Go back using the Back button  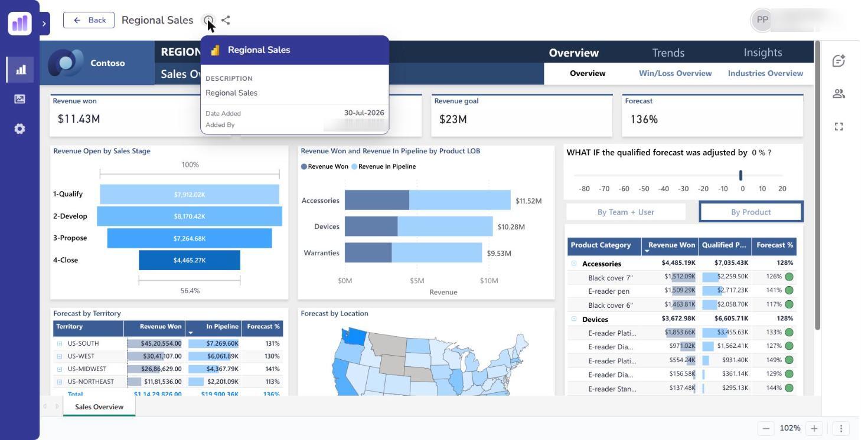click(x=89, y=20)
